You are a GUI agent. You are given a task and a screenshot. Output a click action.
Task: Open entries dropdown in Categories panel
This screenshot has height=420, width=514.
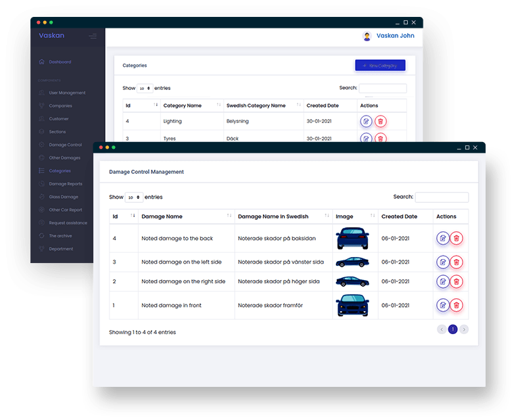[x=145, y=89]
